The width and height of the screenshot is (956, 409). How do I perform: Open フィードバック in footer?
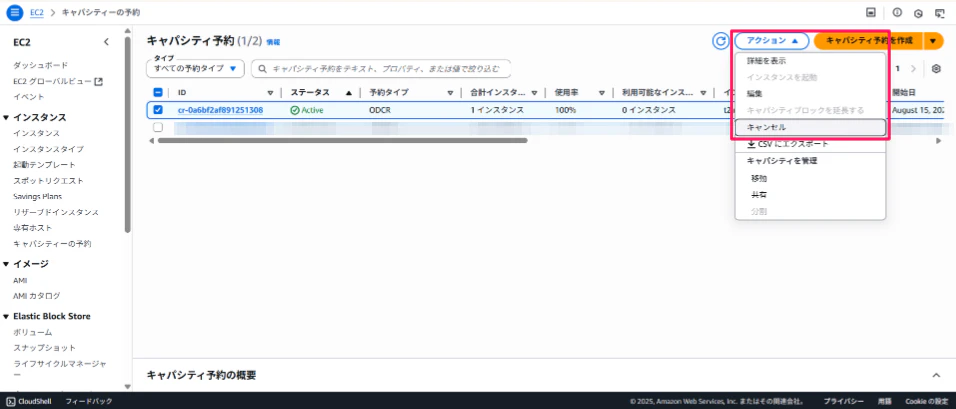point(89,401)
